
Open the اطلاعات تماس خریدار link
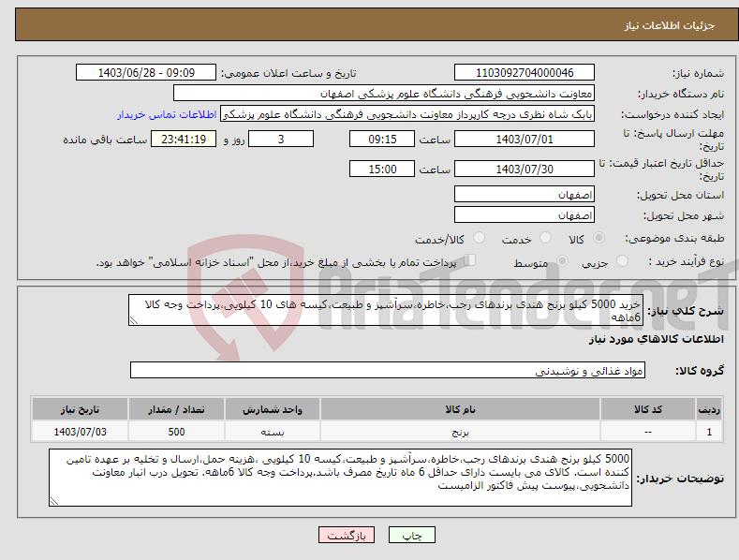(167, 114)
